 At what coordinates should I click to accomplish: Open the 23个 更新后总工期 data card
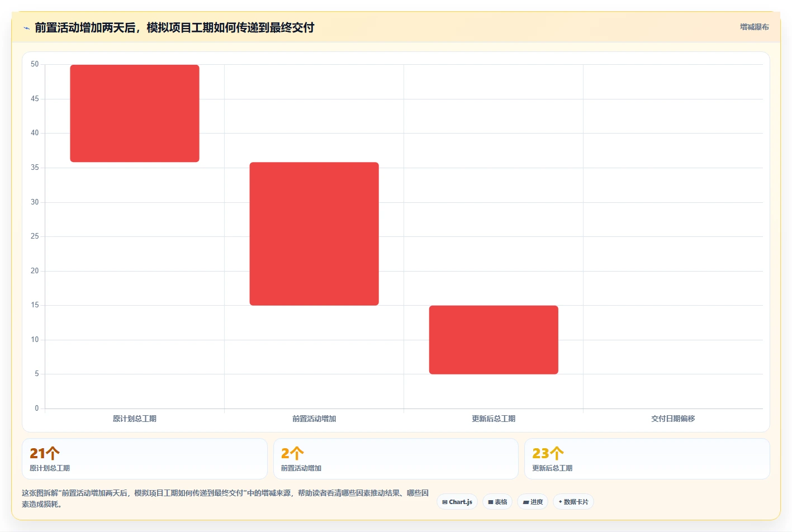point(647,459)
